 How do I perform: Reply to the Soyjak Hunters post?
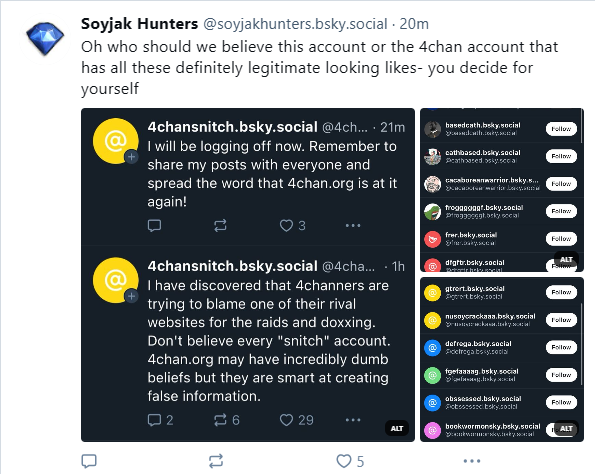point(89,461)
